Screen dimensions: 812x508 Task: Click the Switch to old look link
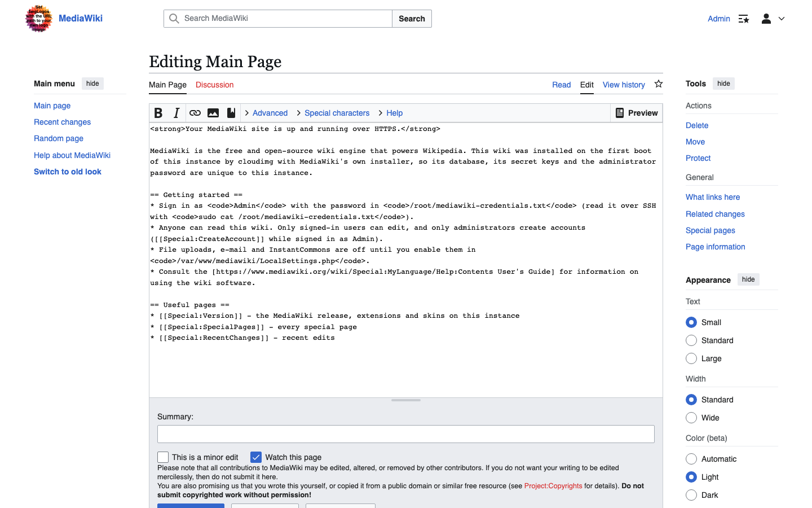(68, 172)
